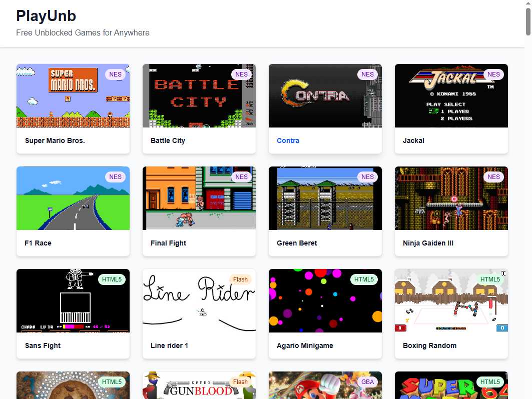Open the Super Mario Bros. game thumbnail

pyautogui.click(x=73, y=95)
